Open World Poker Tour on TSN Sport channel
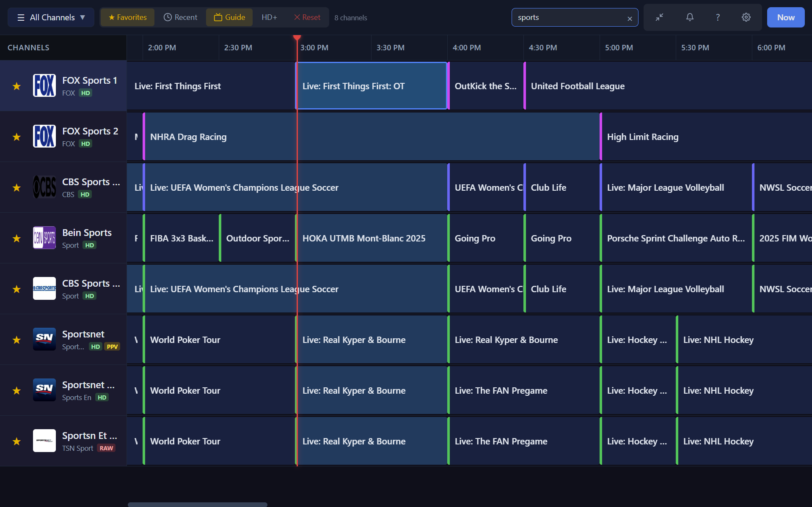This screenshot has width=812, height=507. pos(219,441)
